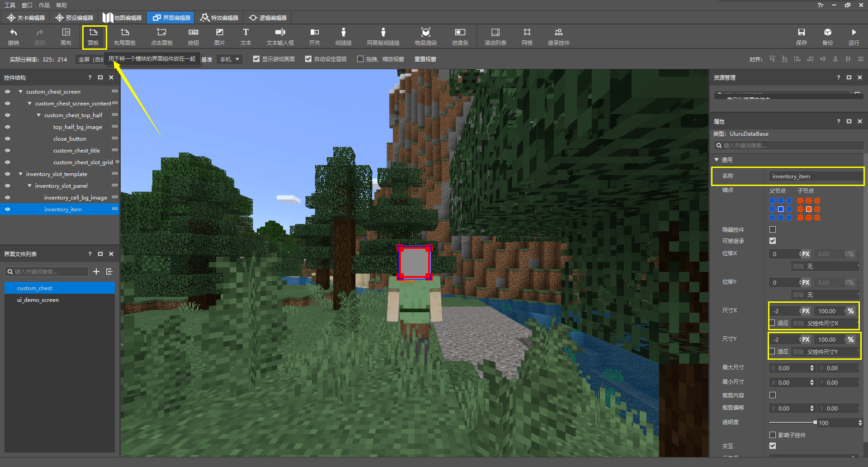Insert a 继承控件 inherited control
The height and width of the screenshot is (467, 868).
pyautogui.click(x=559, y=37)
